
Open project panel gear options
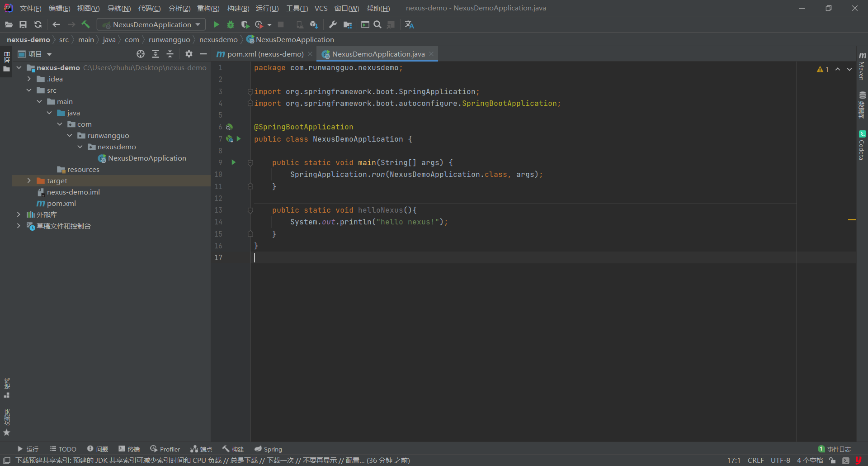(x=189, y=54)
